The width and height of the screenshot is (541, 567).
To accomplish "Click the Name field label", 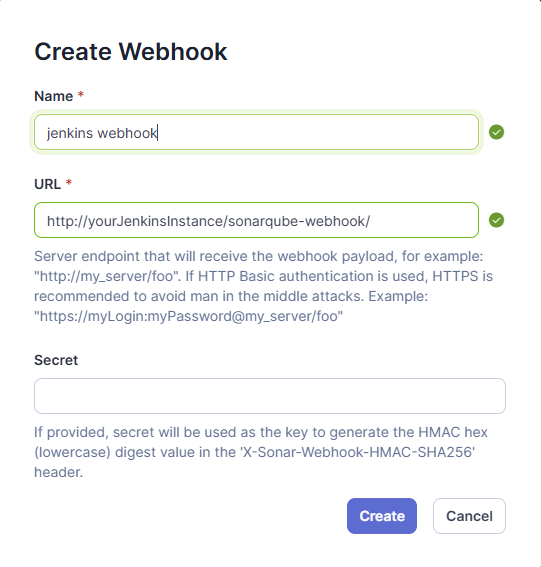I will pos(54,96).
